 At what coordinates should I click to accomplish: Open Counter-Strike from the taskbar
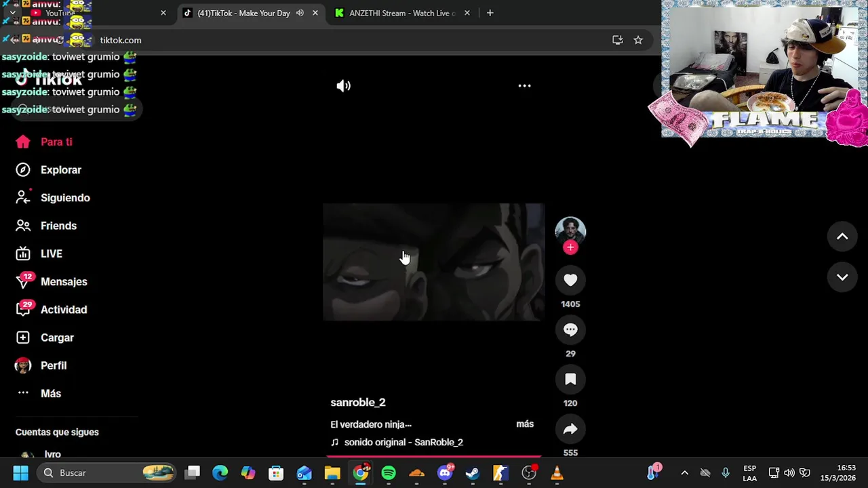tap(500, 472)
